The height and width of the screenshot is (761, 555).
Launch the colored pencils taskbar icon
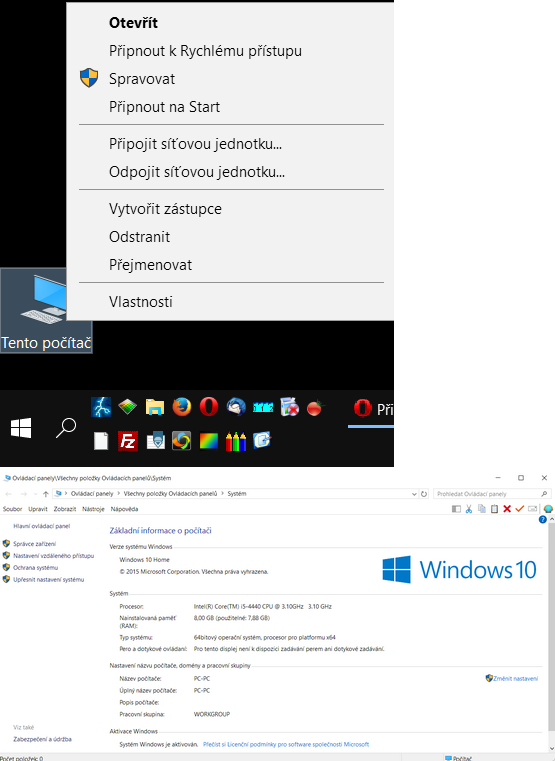[236, 441]
